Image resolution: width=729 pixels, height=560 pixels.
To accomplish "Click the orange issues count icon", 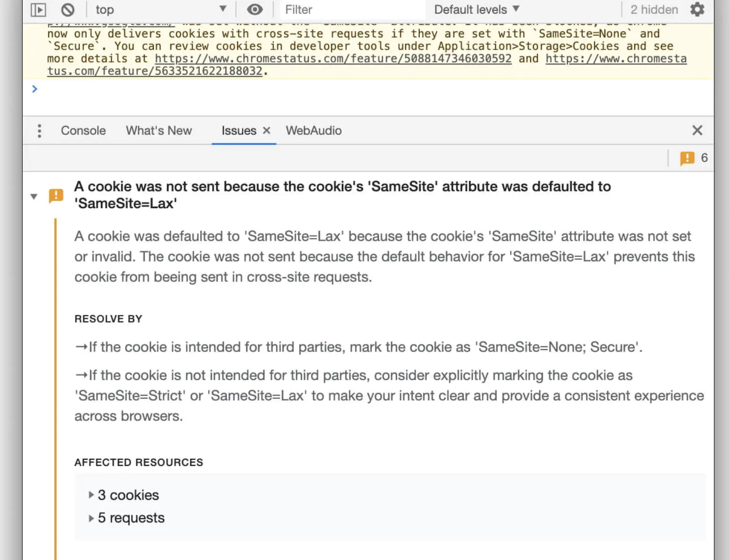I will [687, 158].
